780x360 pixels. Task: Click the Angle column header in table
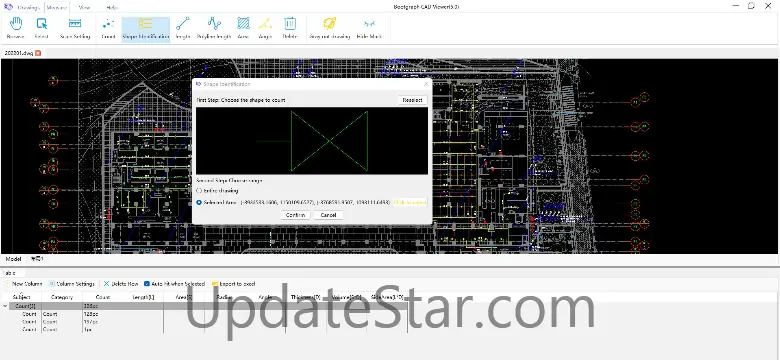tap(265, 297)
